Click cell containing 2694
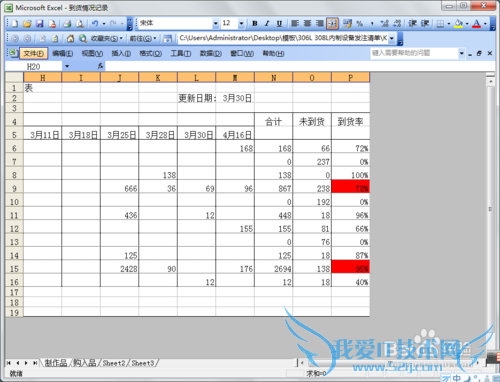 pos(273,267)
